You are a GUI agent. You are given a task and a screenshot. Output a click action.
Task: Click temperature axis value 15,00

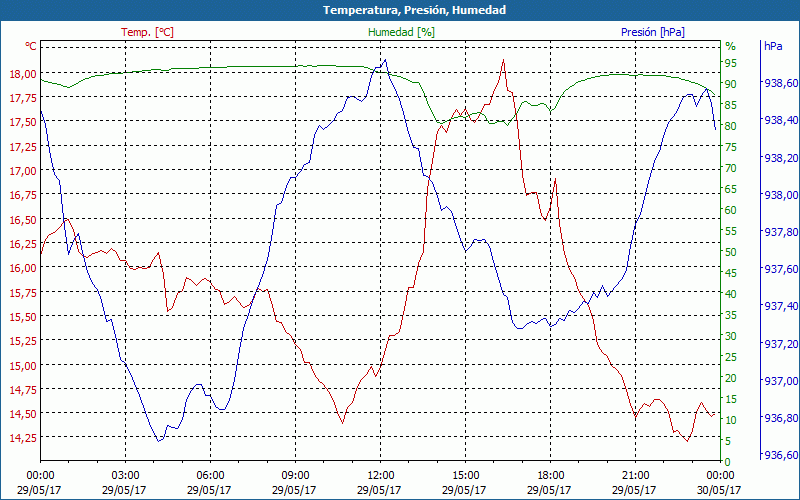pyautogui.click(x=23, y=365)
